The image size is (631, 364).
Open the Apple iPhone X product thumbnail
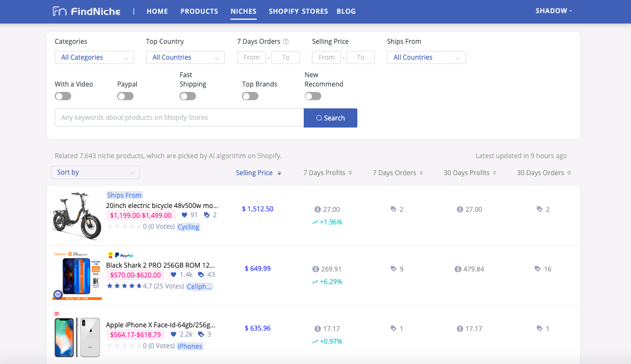(x=77, y=337)
